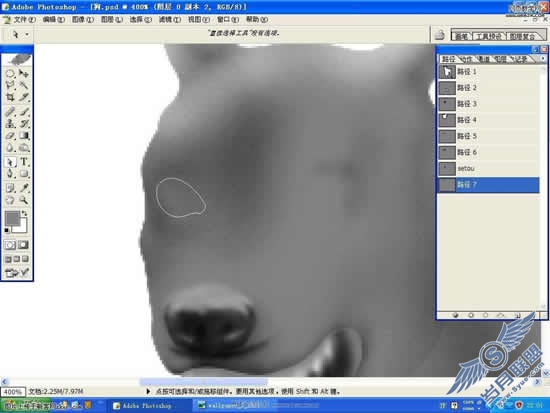Open the 文件 (File) menu
Viewport: 550px width, 413px height.
24,20
